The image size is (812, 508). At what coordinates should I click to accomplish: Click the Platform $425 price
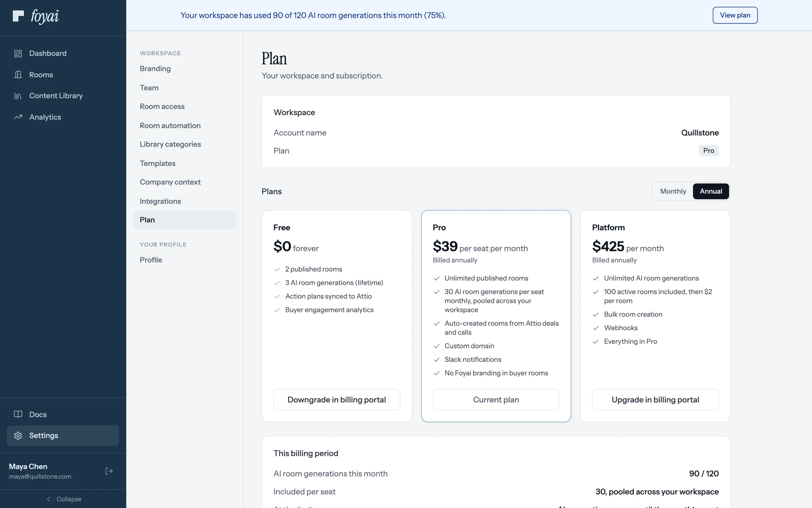608,246
